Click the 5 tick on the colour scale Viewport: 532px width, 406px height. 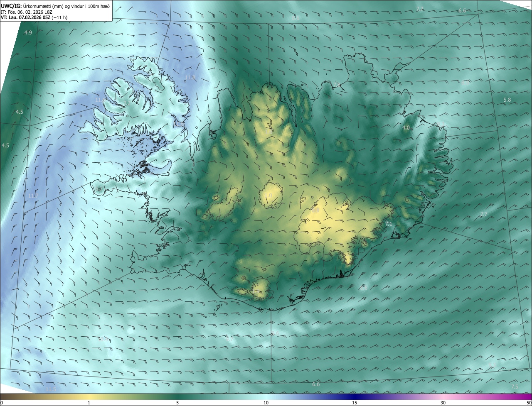(177, 403)
